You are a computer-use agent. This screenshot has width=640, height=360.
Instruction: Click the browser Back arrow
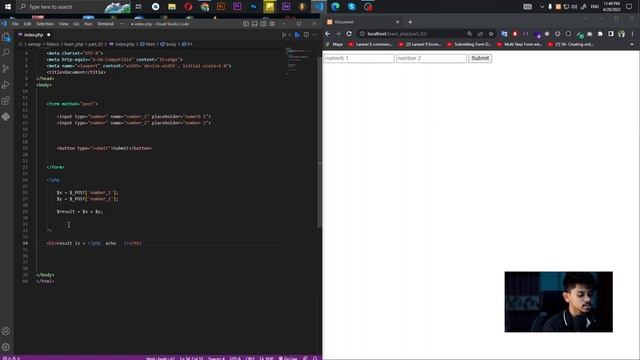pos(328,34)
